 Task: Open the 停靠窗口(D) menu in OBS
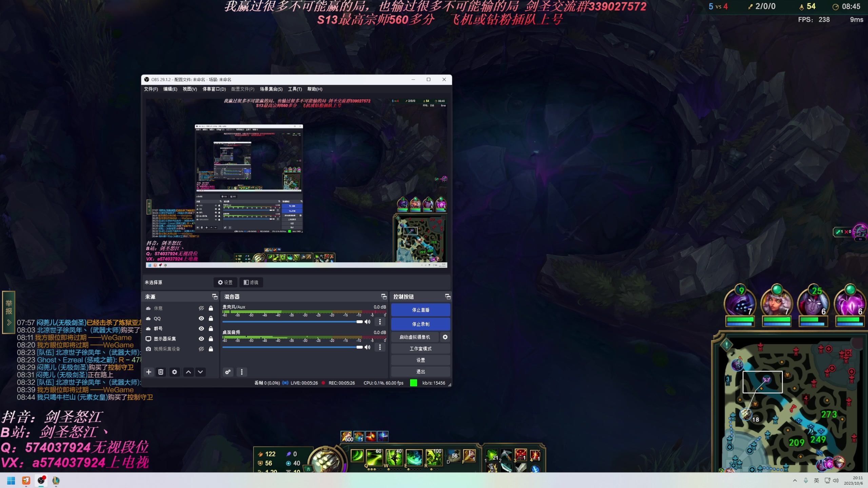(214, 89)
